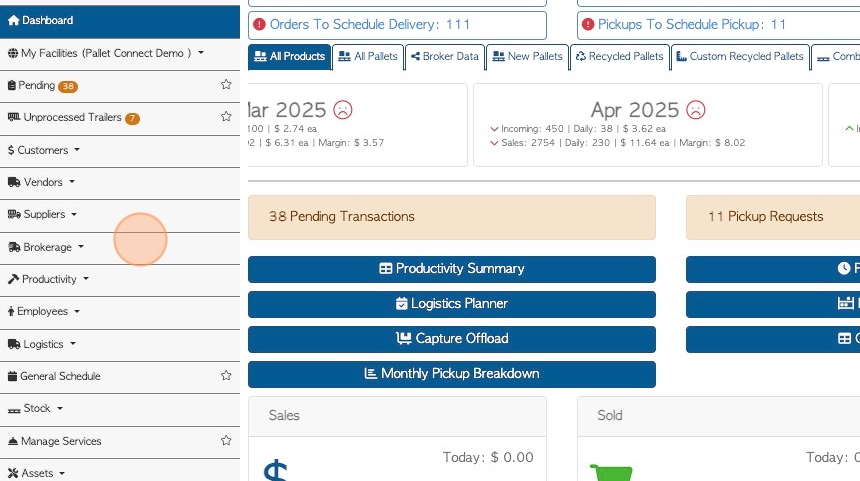The height and width of the screenshot is (481, 860).
Task: Switch to the Broker Data tab
Action: click(x=444, y=57)
